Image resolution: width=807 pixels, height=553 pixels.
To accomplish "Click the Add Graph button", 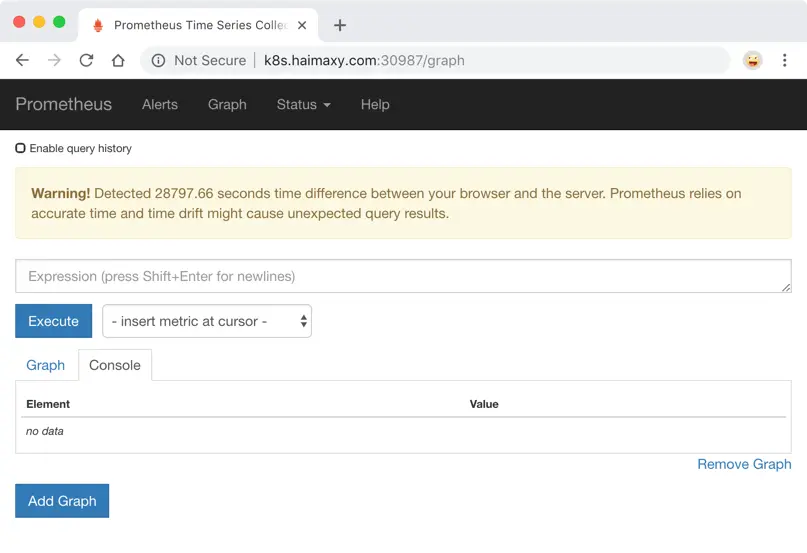I will tap(62, 501).
